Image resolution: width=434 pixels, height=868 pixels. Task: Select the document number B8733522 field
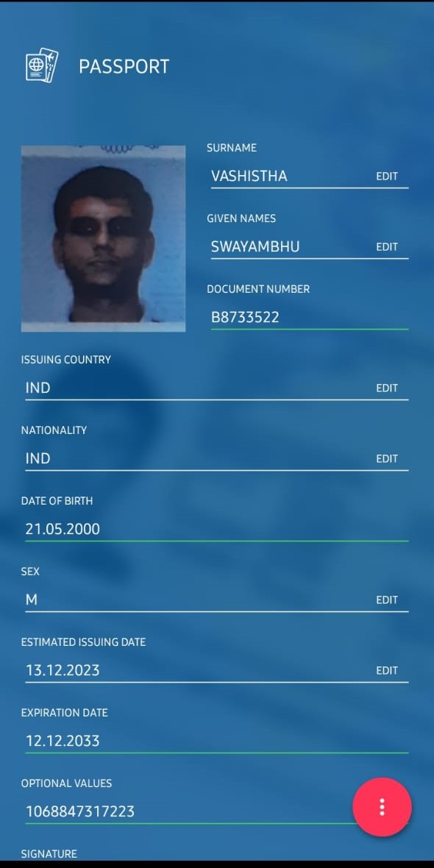tap(310, 318)
